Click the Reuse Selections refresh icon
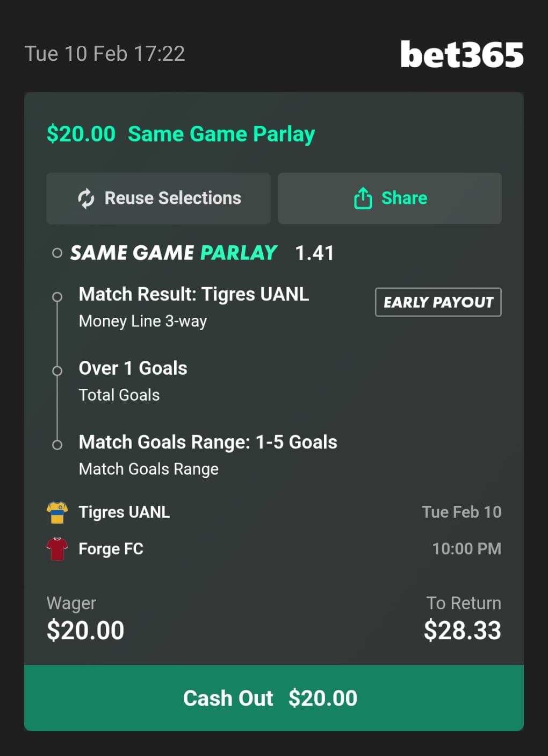548x756 pixels. (86, 198)
